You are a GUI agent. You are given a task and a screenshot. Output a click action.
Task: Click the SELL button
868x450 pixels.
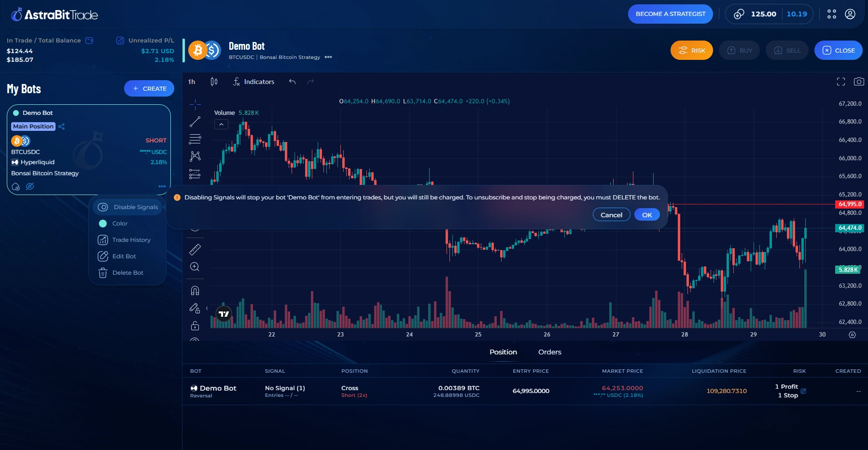[x=787, y=50]
